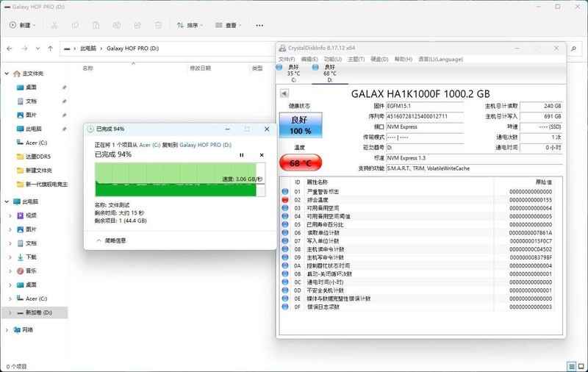This screenshot has width=588, height=372.
Task: Click the firmware field EGFM15.1
Action: pos(425,106)
